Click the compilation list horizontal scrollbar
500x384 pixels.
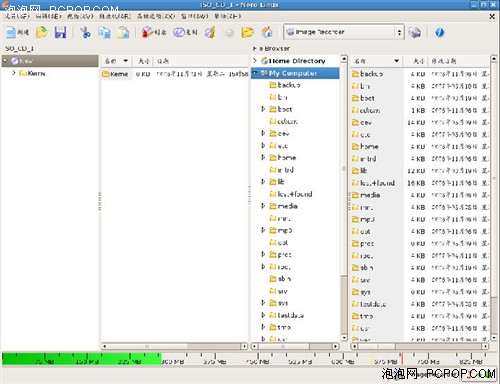174,346
